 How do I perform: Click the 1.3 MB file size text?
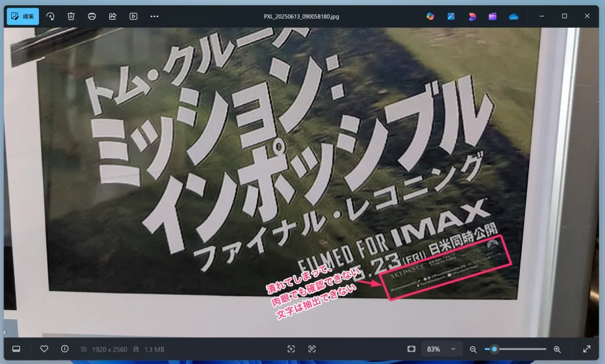[154, 349]
